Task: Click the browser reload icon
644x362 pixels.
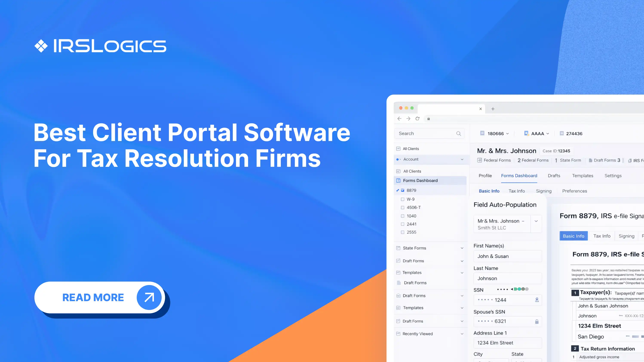Action: coord(417,118)
